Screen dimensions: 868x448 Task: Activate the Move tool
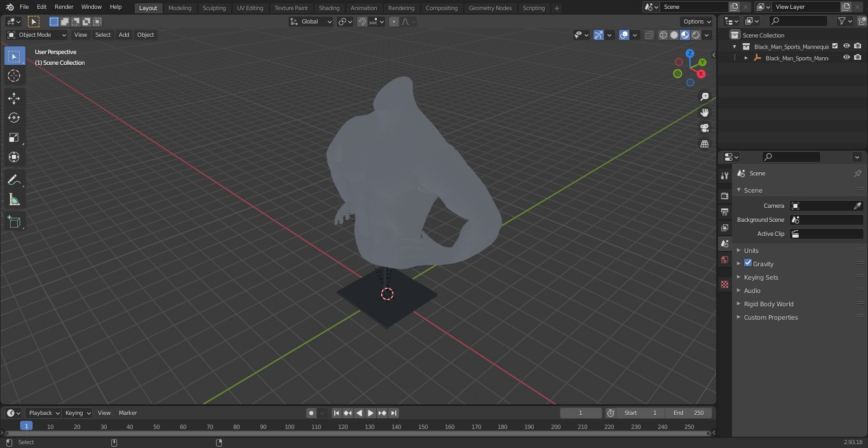point(14,98)
